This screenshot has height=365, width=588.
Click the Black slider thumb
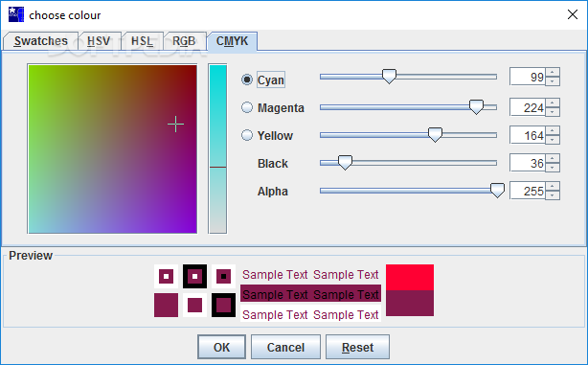tap(345, 163)
